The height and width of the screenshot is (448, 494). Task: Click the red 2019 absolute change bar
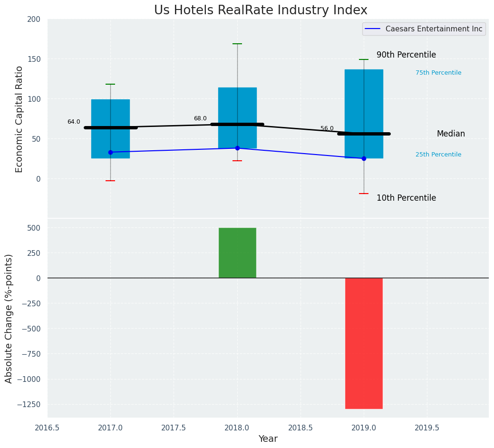[x=364, y=343]
